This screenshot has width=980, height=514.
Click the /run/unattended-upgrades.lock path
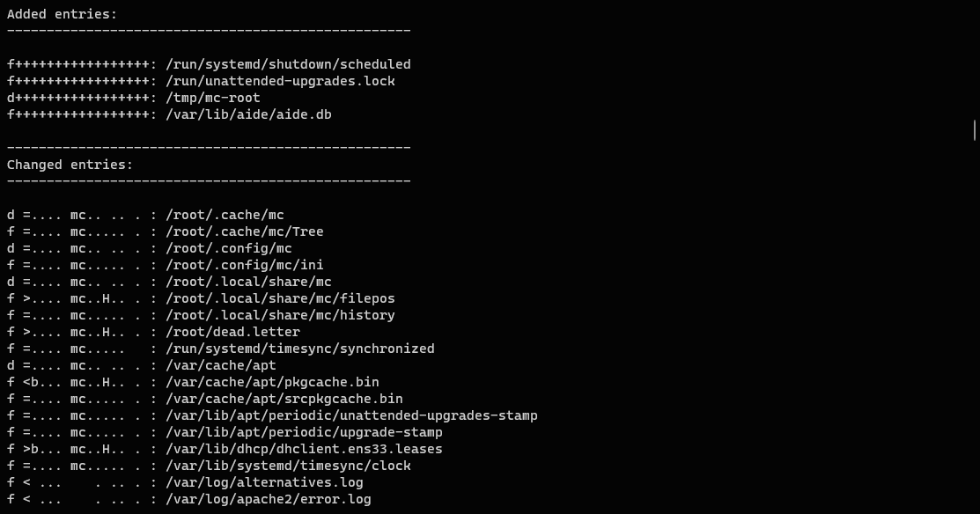[280, 81]
